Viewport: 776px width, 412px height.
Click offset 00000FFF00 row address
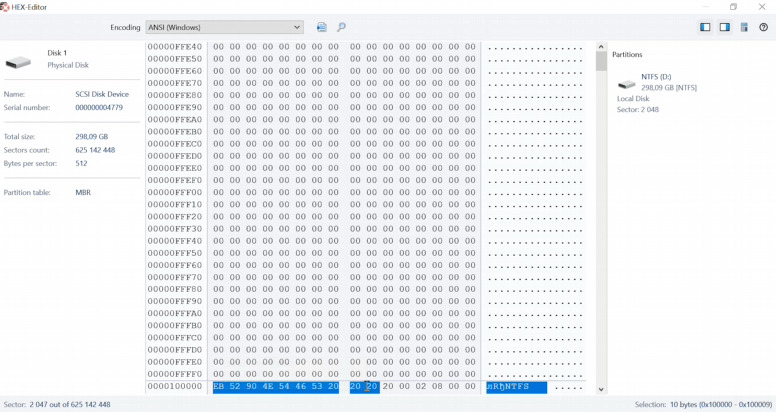[x=175, y=192]
